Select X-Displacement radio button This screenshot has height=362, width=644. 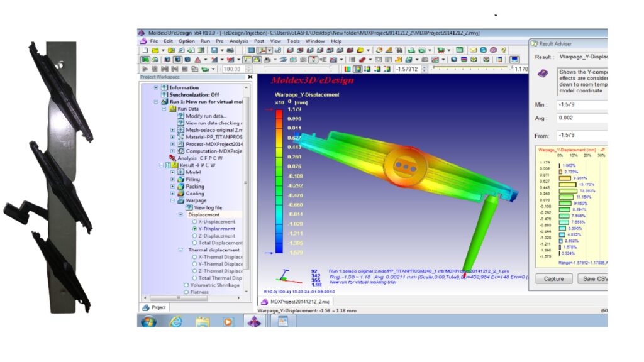pyautogui.click(x=194, y=222)
